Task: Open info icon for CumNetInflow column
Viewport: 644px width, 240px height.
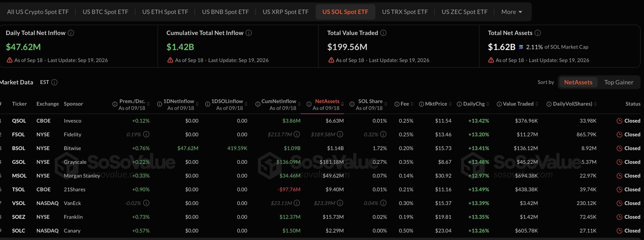Action: tap(258, 104)
